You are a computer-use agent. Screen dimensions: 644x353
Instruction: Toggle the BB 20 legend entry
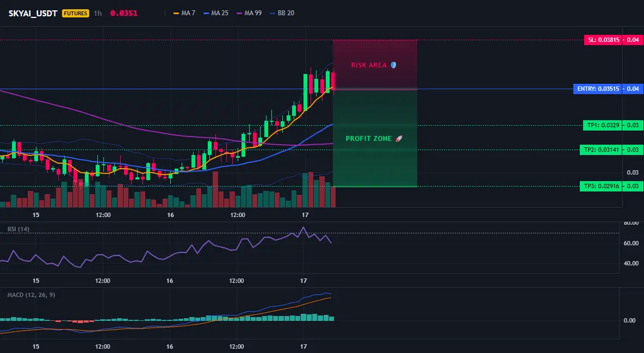point(282,13)
